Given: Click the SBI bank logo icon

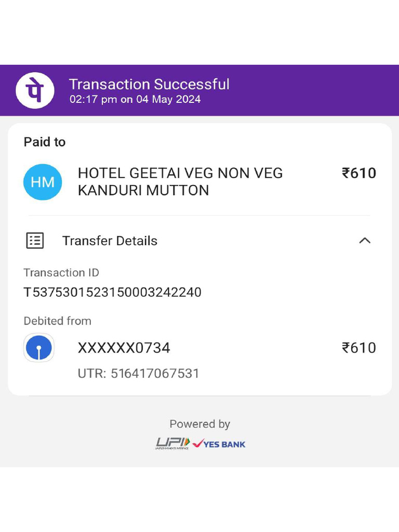Looking at the screenshot, I should click(x=39, y=348).
